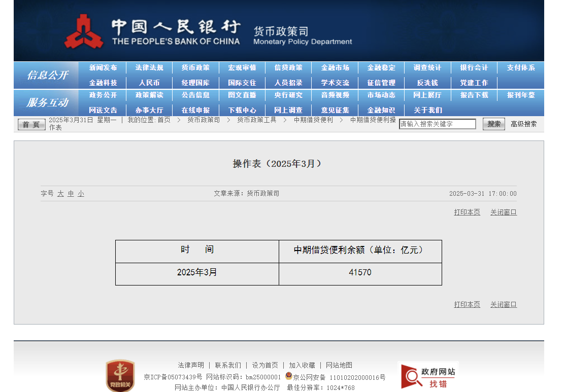Viewport: 565px width, 392px height.
Task: Open 高级搜索 advanced search
Action: pos(523,124)
